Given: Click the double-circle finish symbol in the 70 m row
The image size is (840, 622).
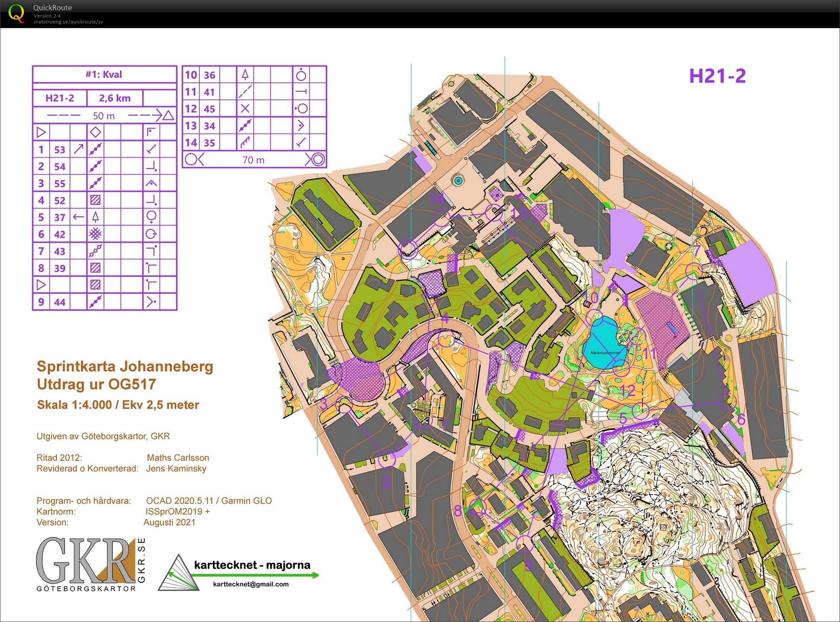Looking at the screenshot, I should click(318, 159).
